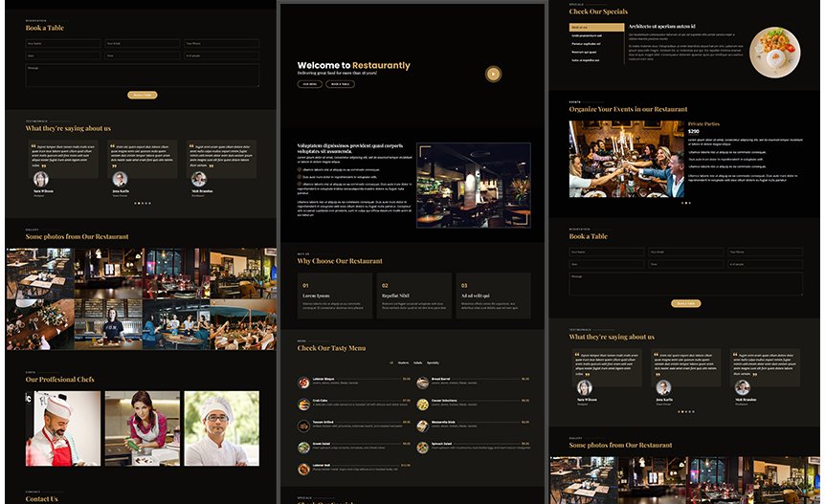
Task: Click the Caesar Selections dish icon
Action: [422, 405]
